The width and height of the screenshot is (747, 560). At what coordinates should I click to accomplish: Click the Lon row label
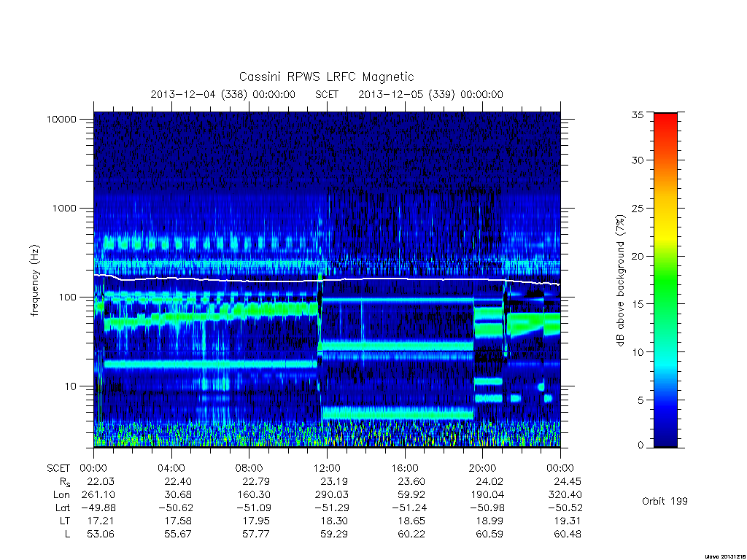(x=61, y=495)
